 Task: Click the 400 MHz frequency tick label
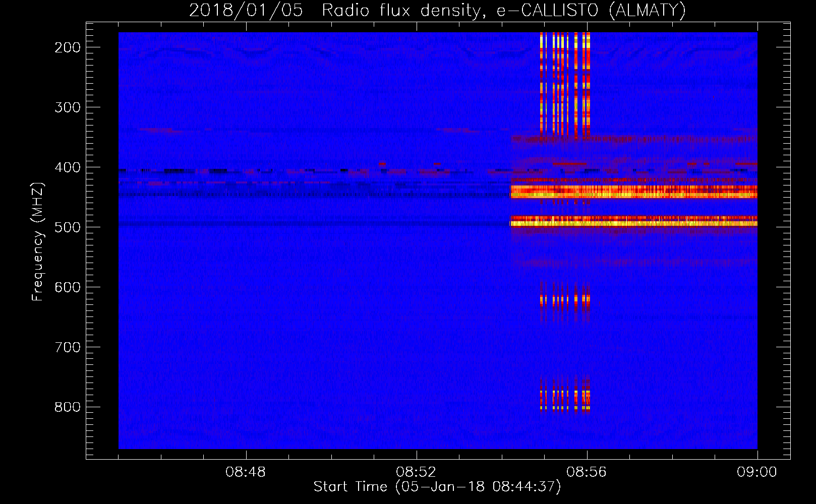coord(68,167)
